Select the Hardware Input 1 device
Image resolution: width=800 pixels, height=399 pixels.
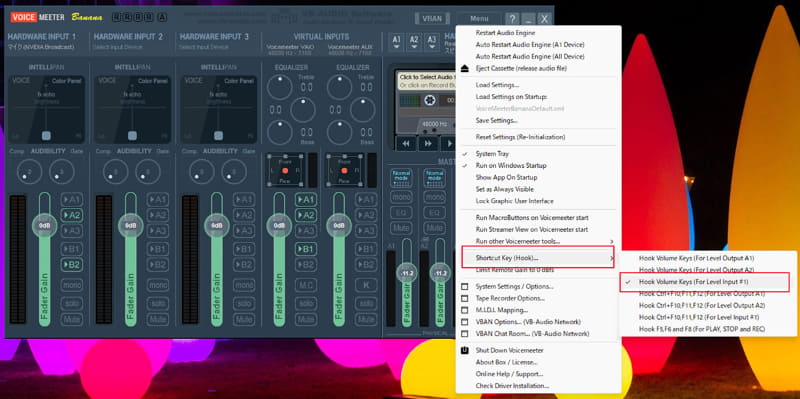click(41, 47)
